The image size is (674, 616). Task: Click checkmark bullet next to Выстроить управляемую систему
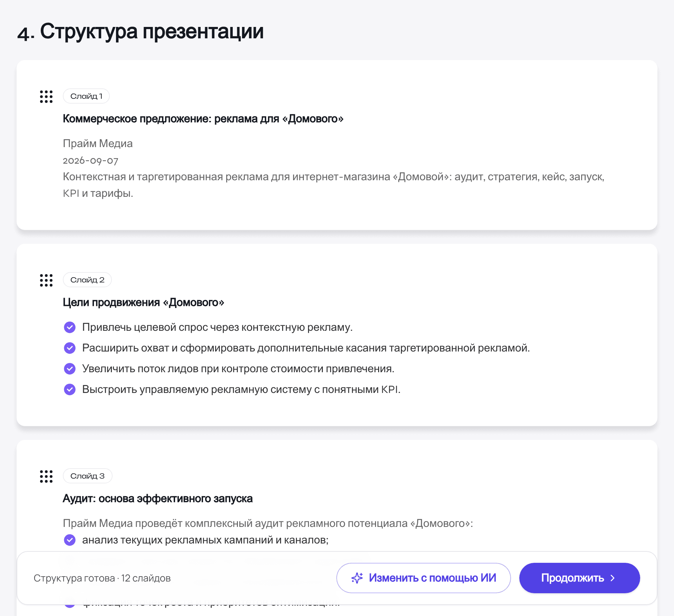70,389
